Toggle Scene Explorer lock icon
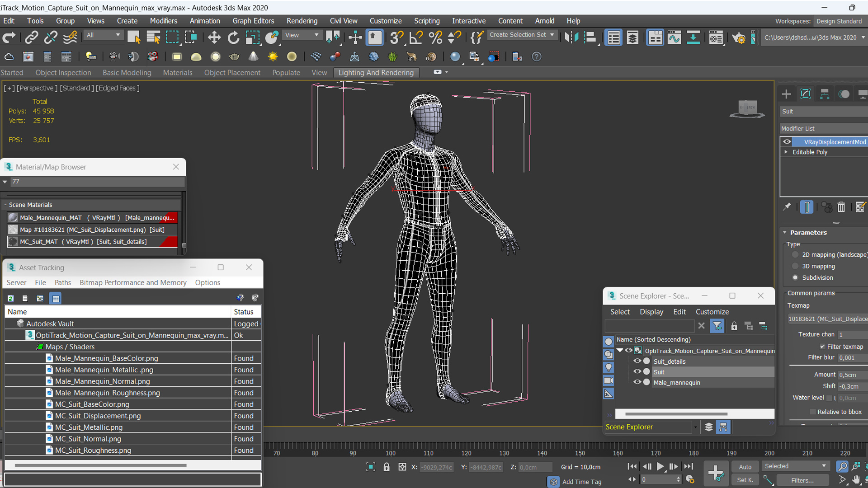Screen dimensions: 868x488 734,326
